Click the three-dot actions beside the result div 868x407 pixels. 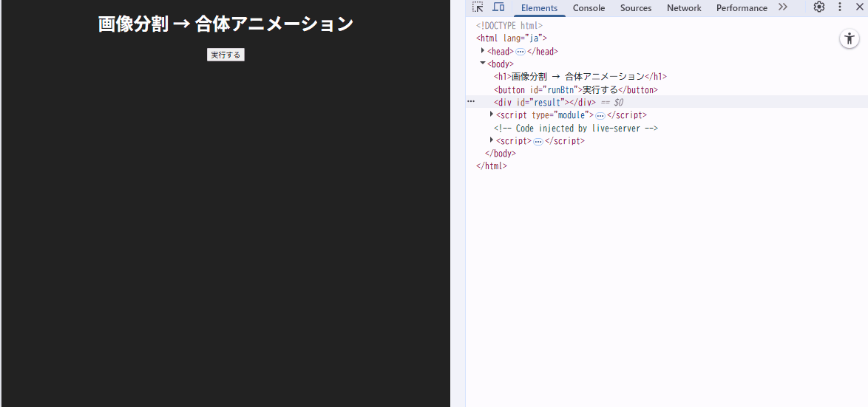471,102
